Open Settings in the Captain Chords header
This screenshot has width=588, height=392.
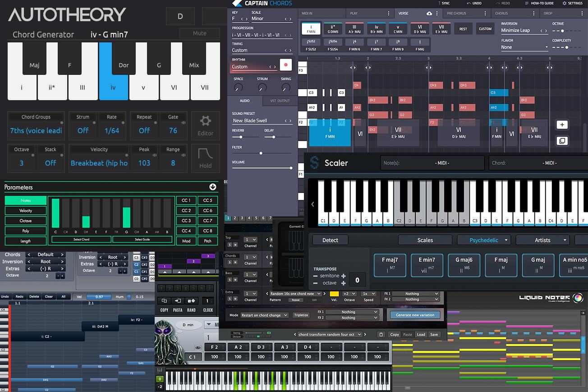click(x=572, y=3)
